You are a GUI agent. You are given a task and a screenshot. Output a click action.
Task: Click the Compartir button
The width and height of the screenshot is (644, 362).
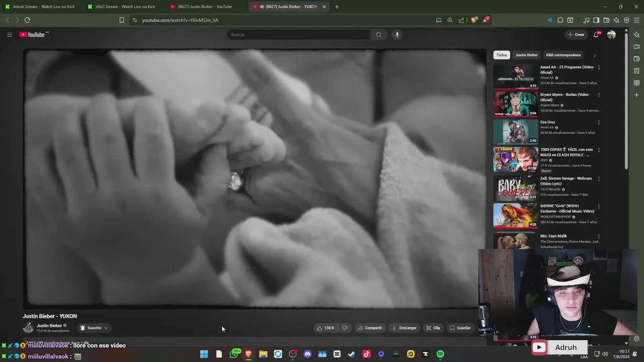[x=370, y=328]
